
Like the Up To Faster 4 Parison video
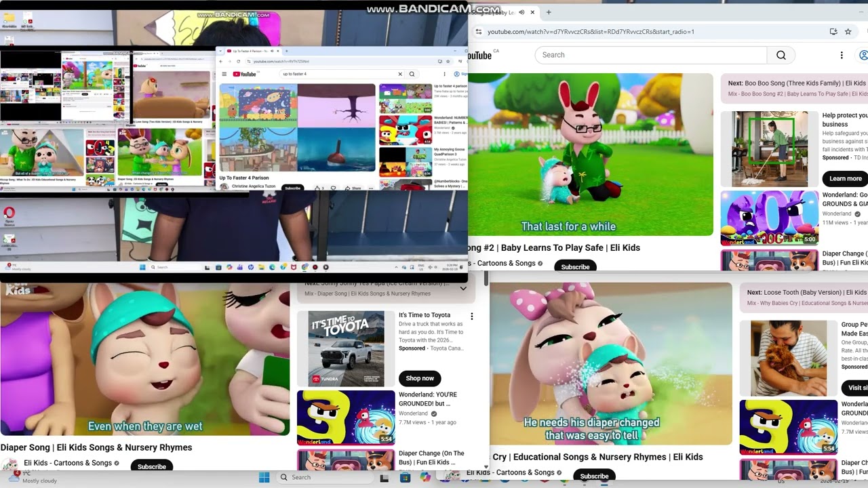317,188
